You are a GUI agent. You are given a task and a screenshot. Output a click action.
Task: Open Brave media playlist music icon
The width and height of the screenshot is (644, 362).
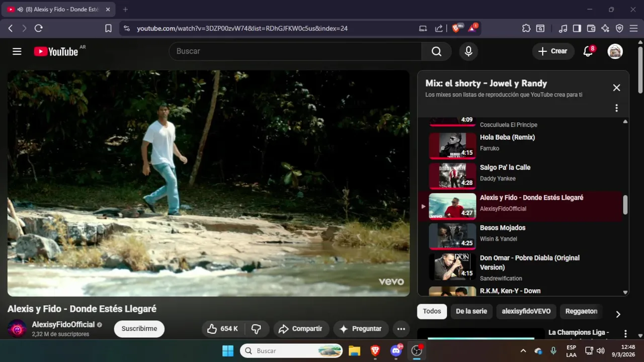pos(563,28)
